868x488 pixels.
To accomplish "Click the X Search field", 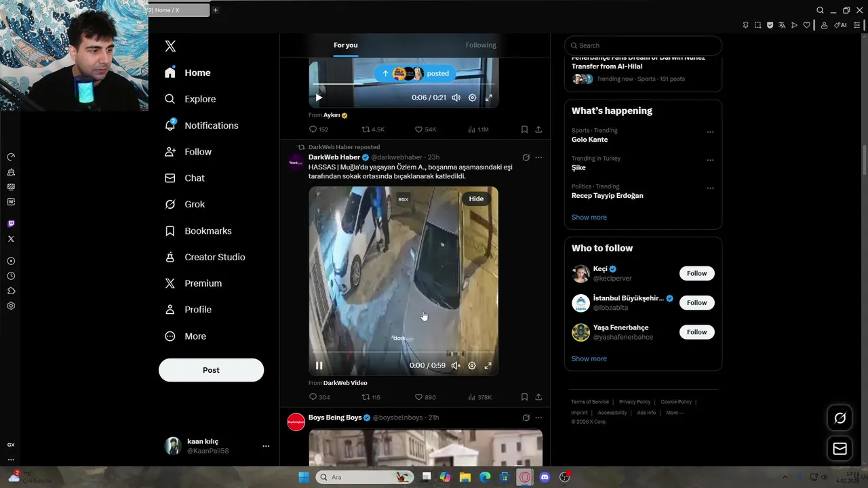I will (643, 45).
